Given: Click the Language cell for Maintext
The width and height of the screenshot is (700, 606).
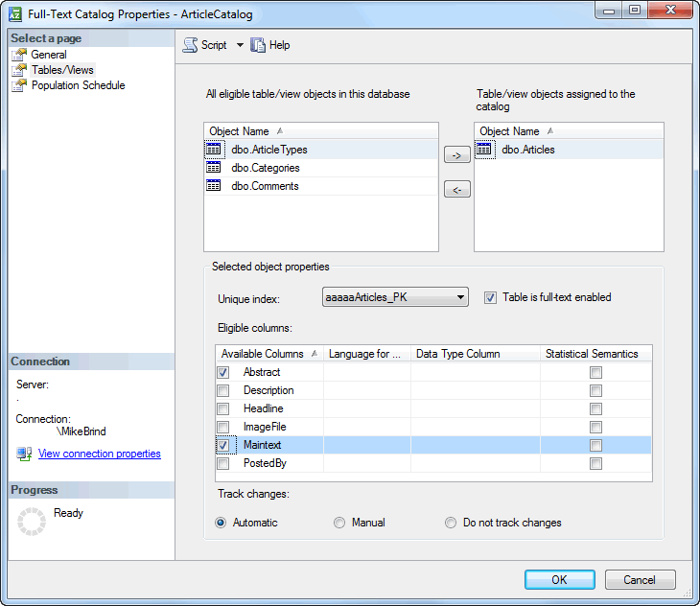Looking at the screenshot, I should click(x=367, y=445).
